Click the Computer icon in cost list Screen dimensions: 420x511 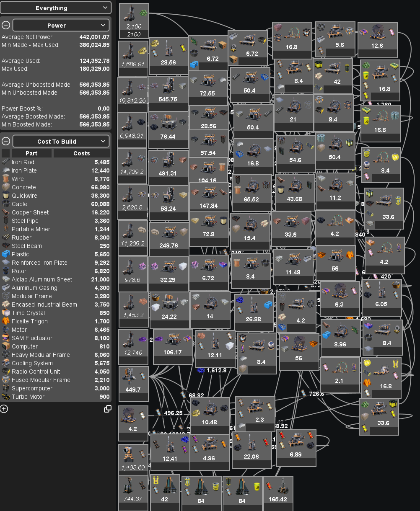coord(6,346)
